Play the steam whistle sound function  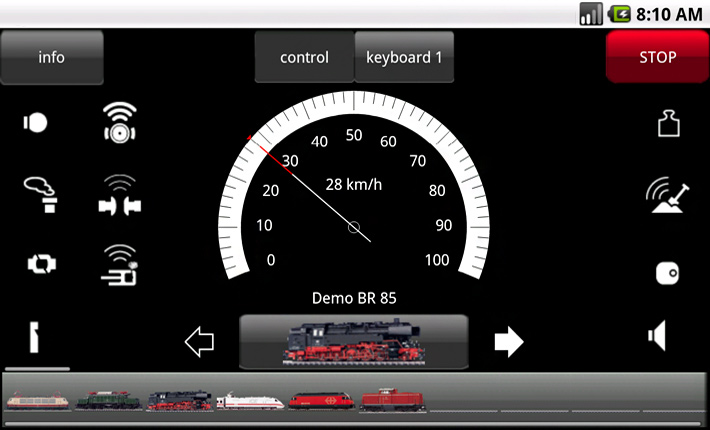click(x=120, y=265)
